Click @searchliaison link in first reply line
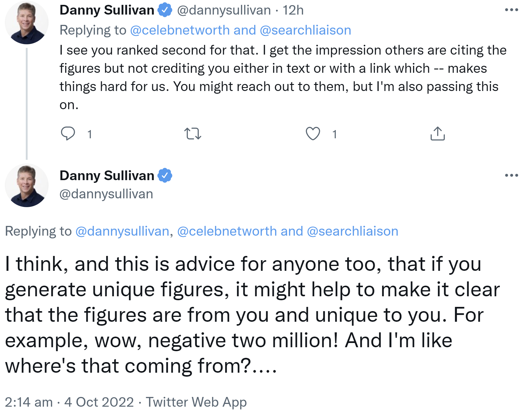Viewport: 530px width, 420px height. (x=305, y=30)
